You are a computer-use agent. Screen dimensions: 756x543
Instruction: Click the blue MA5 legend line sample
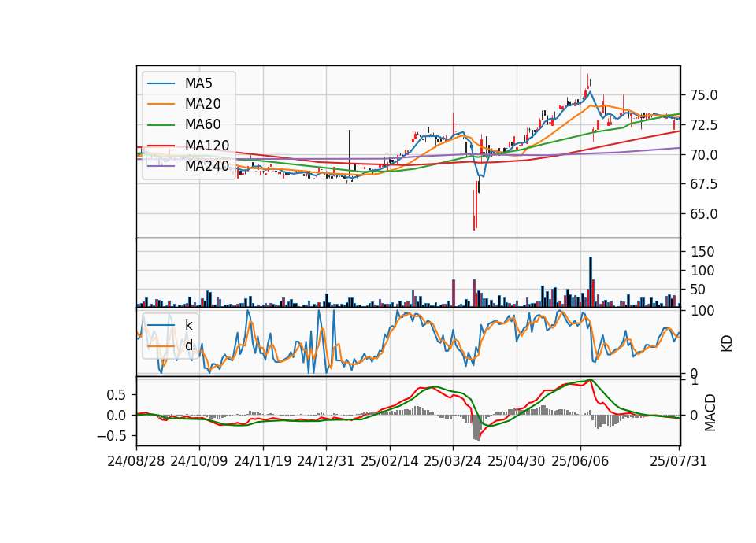pyautogui.click(x=161, y=83)
